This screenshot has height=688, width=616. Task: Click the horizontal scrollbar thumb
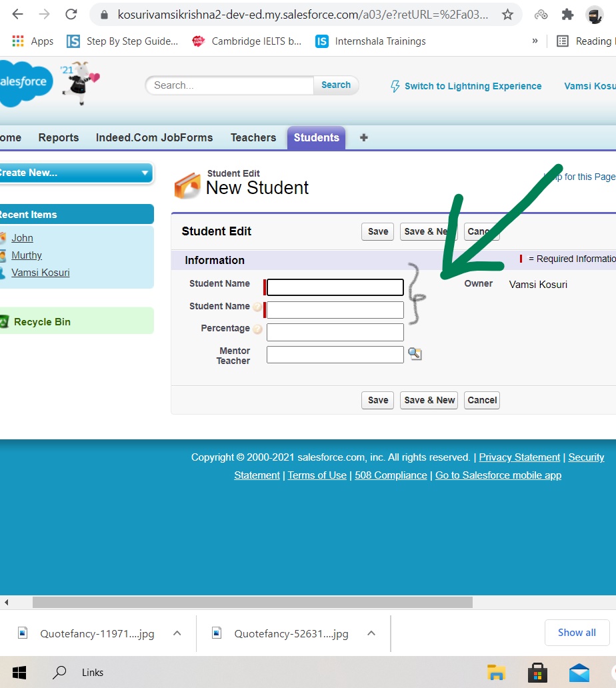[x=253, y=603]
